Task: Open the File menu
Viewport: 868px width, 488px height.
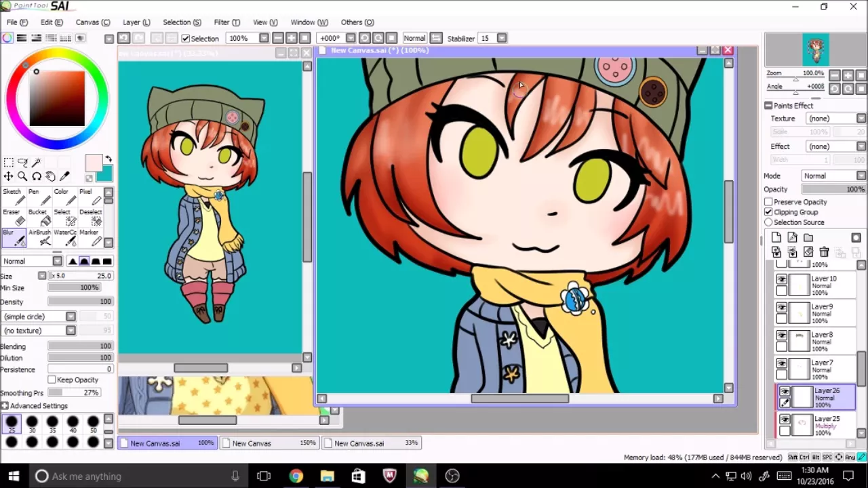Action: pos(17,22)
